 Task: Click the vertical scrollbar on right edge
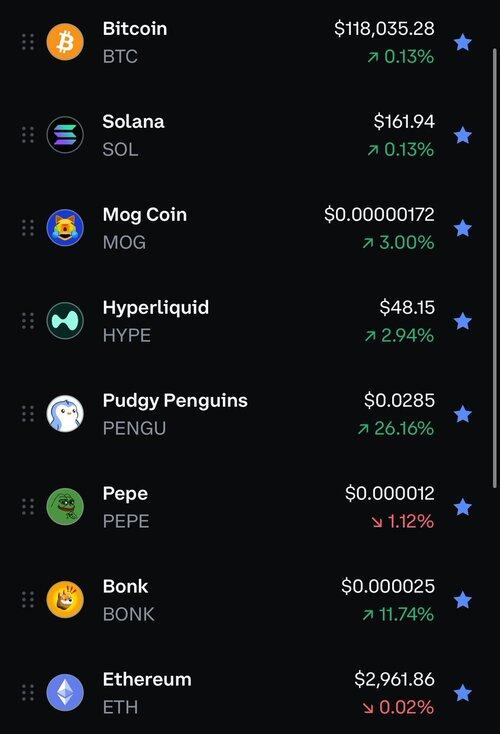point(495,268)
